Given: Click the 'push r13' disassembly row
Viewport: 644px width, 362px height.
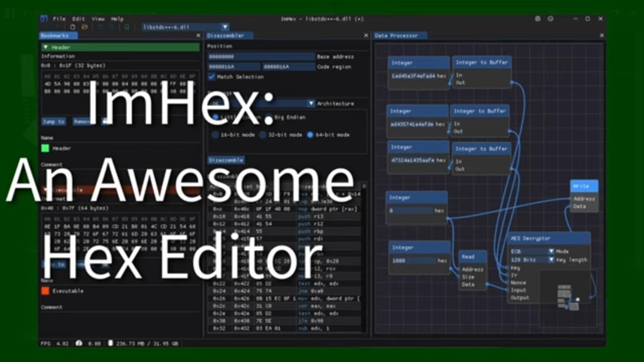Looking at the screenshot, I should (285, 216).
